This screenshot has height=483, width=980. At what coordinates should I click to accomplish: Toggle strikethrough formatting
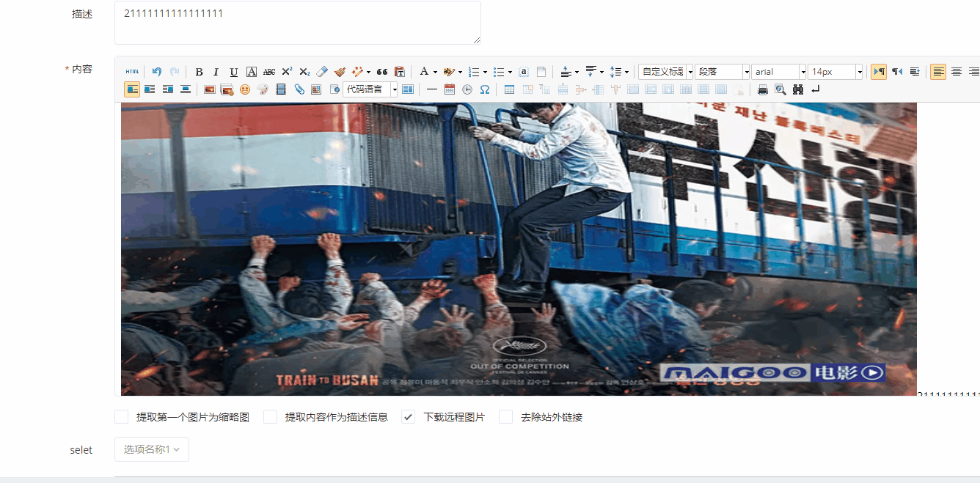(269, 72)
